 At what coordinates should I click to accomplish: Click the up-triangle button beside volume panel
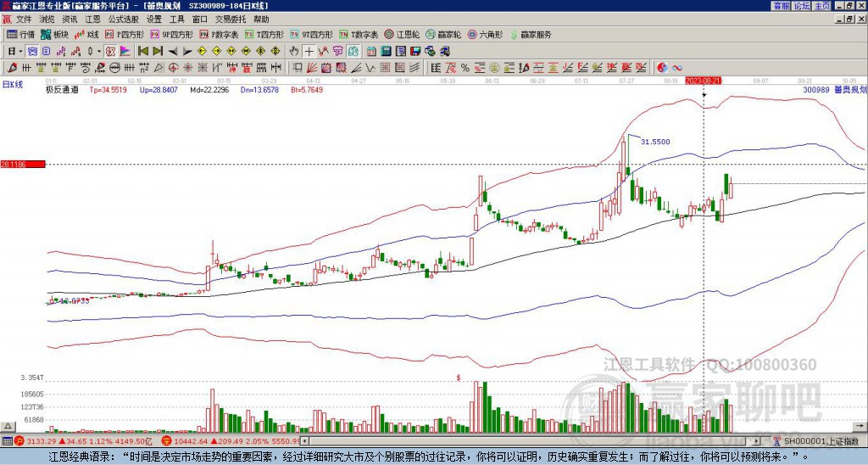[x=8, y=426]
